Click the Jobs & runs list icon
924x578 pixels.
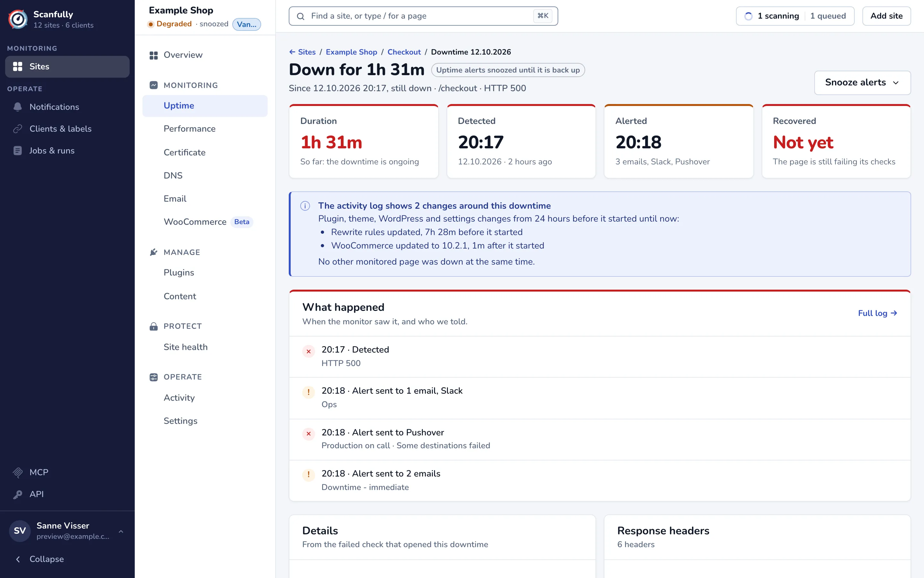pos(18,151)
